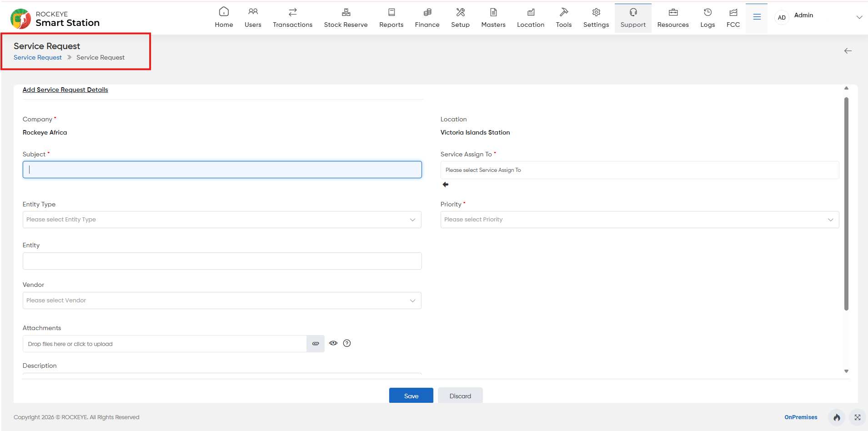Open the Home icon in navigation
The width and height of the screenshot is (868, 431).
tap(224, 12)
